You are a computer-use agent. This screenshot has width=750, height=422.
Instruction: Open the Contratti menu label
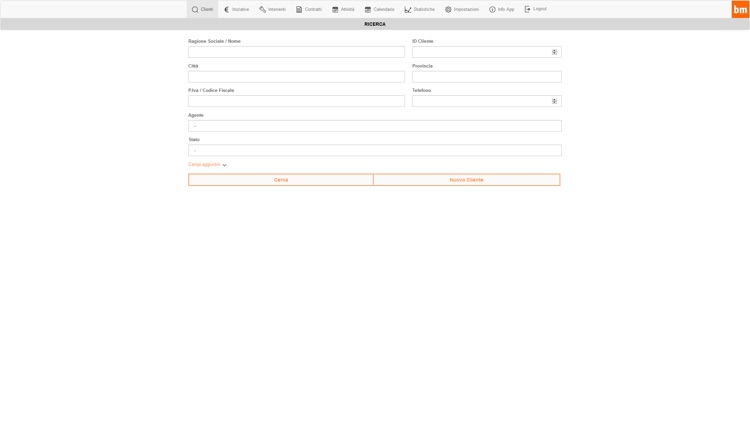point(313,10)
